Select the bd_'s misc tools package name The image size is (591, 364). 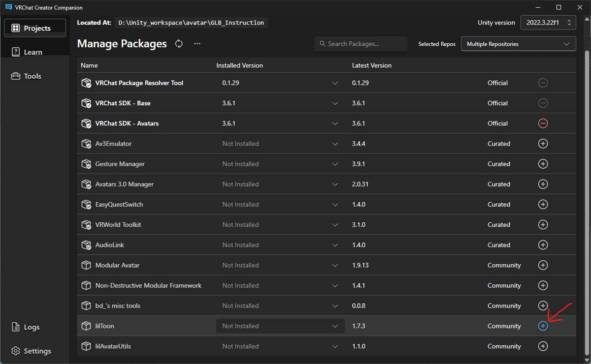tap(118, 305)
